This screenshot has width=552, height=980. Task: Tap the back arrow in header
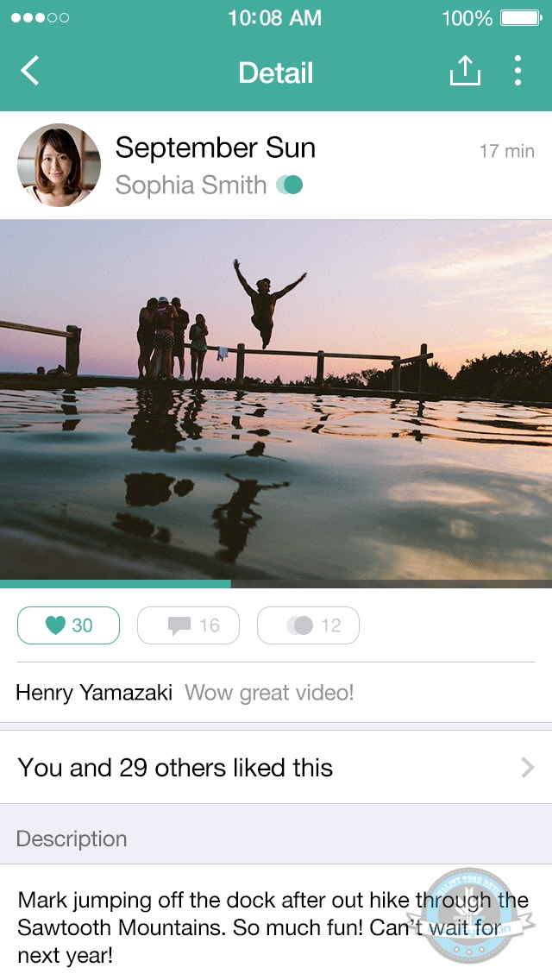[x=30, y=71]
